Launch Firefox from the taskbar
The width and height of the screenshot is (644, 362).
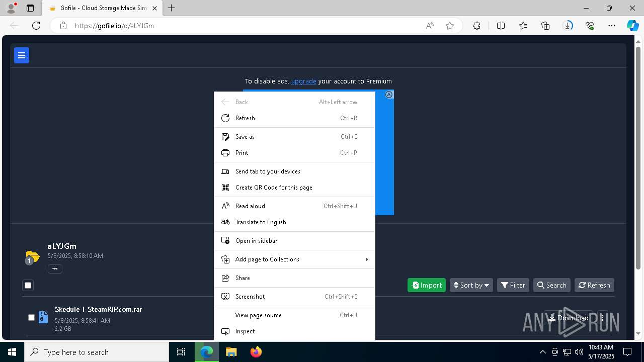256,352
